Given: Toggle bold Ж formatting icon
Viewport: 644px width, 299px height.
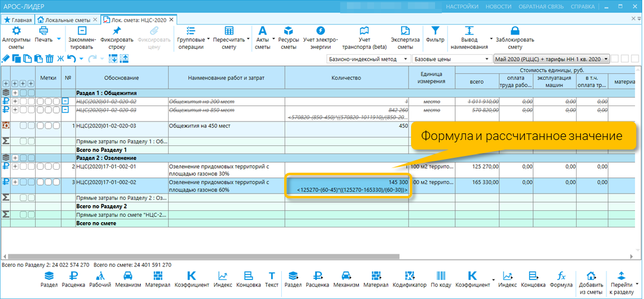Looking at the screenshot, I should (x=60, y=59).
